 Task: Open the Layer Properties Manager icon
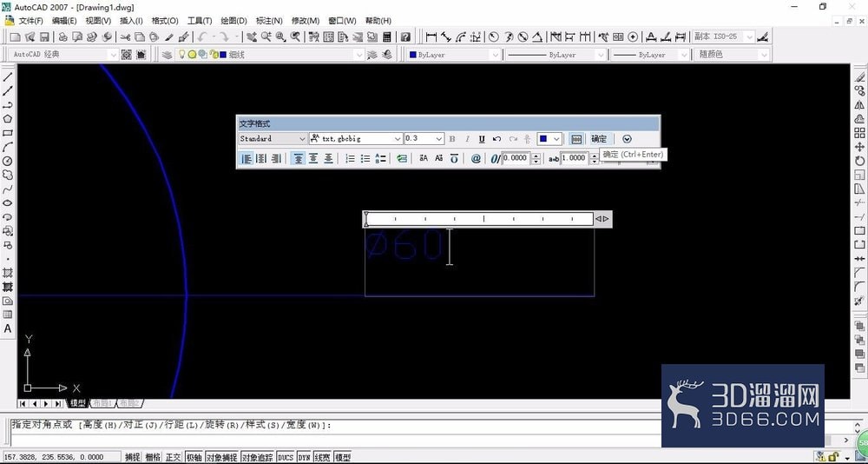[x=167, y=55]
